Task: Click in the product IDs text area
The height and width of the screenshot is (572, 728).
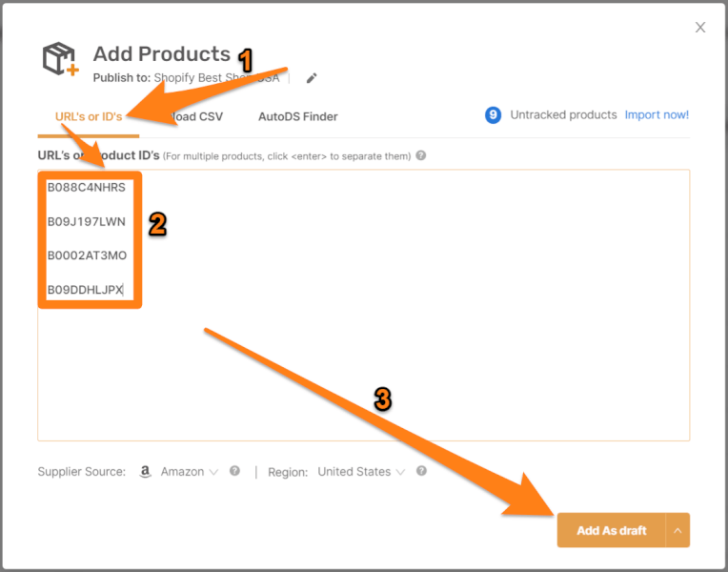Action: point(364,305)
